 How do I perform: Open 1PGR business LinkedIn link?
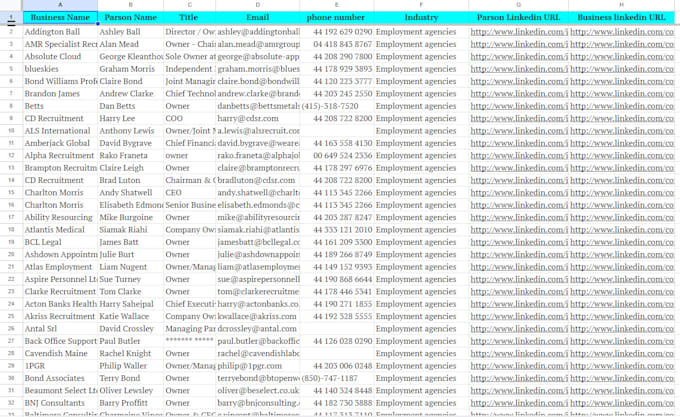point(622,366)
